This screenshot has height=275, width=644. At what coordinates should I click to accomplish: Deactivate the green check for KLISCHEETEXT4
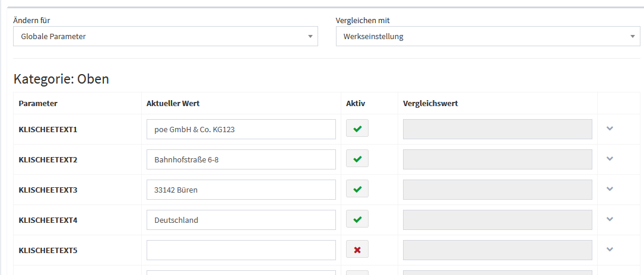coord(357,219)
